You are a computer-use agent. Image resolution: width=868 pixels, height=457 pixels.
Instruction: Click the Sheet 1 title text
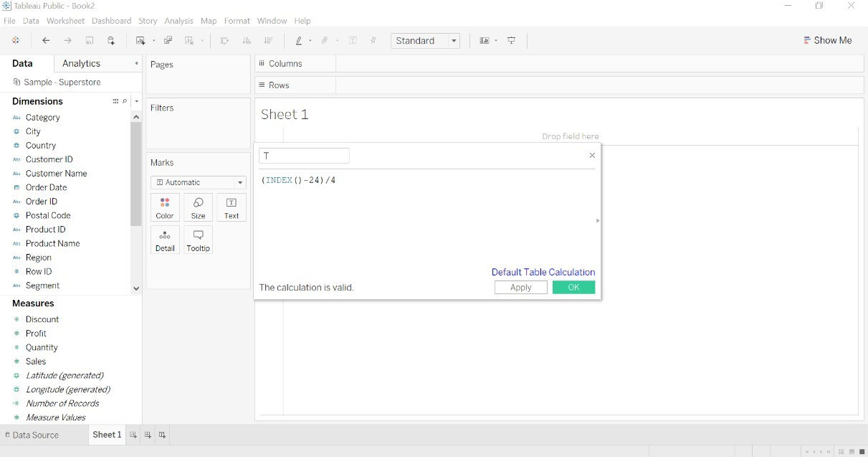coord(285,115)
